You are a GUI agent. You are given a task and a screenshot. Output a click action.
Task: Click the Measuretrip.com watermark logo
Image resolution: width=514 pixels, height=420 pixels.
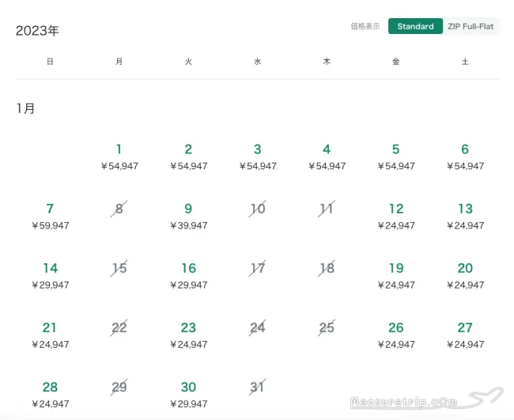click(426, 399)
